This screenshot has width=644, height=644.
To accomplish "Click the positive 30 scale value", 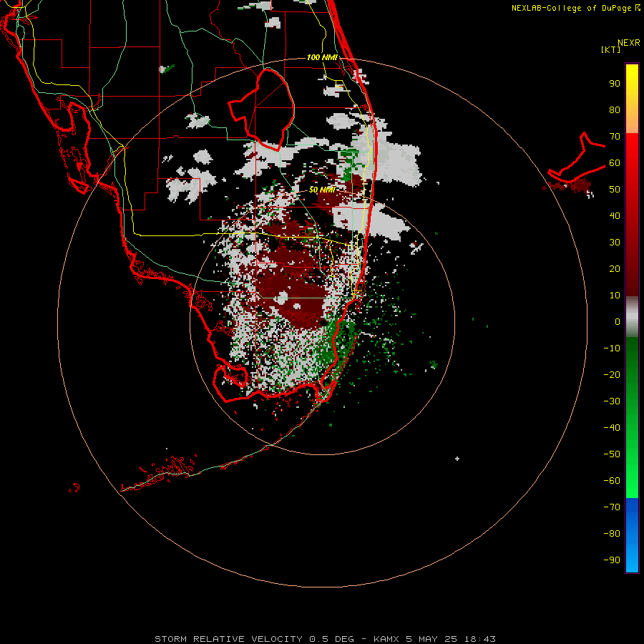I will (x=615, y=243).
